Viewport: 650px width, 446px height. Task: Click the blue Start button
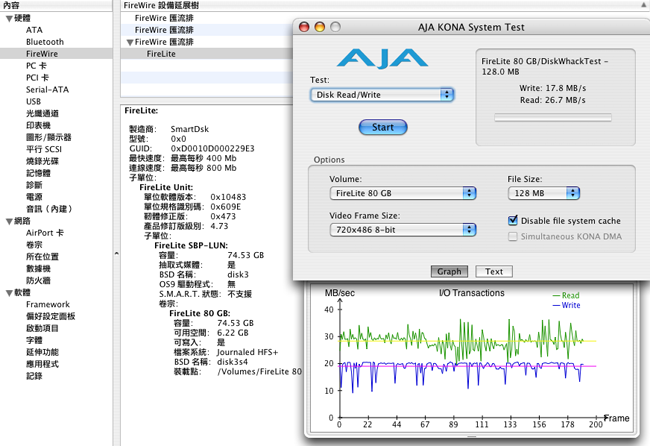[383, 127]
